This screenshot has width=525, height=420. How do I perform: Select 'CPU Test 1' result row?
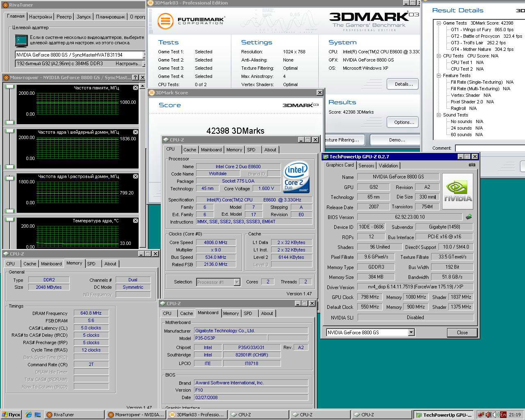point(467,62)
